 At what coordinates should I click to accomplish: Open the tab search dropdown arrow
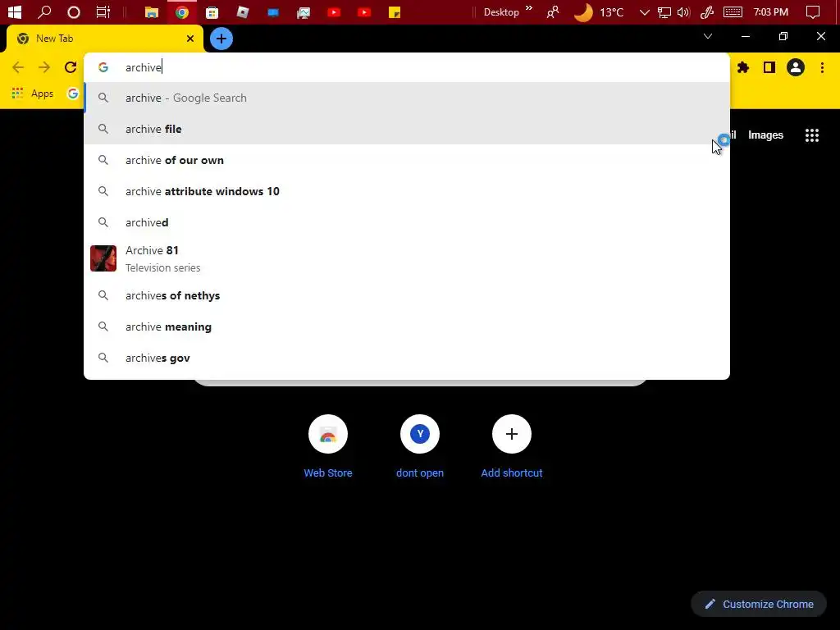tap(708, 36)
